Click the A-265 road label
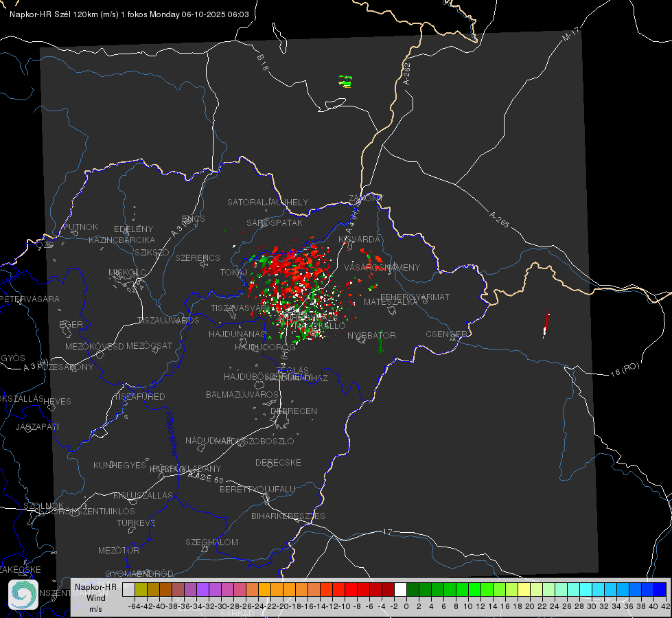 point(499,219)
